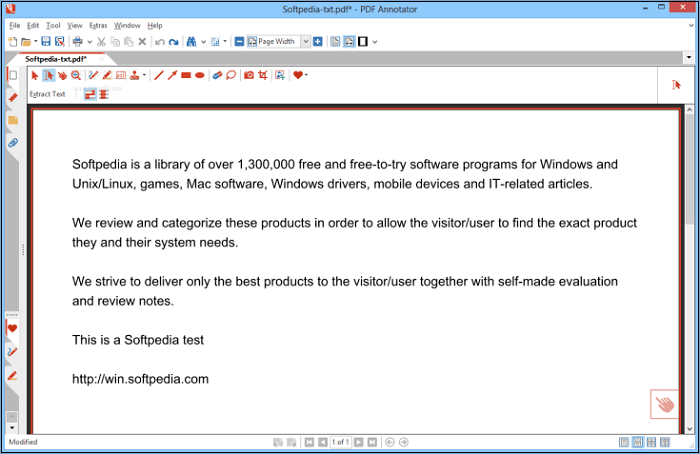The image size is (700, 454).
Task: Open the Page Width zoom dropdown
Action: click(303, 42)
